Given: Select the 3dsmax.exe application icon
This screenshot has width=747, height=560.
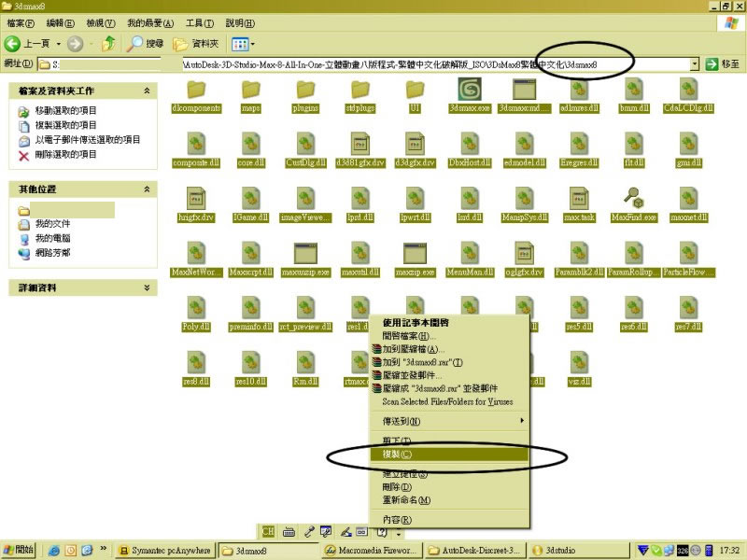Looking at the screenshot, I should point(470,90).
